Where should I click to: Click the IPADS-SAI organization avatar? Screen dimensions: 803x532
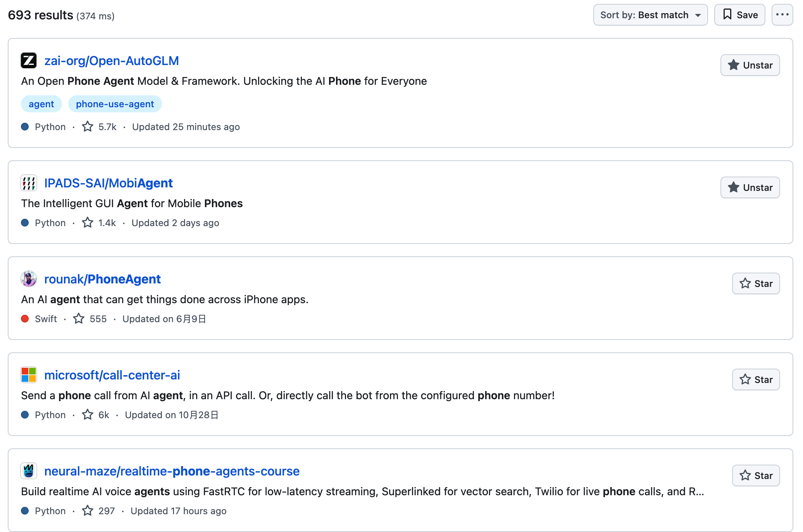28,183
